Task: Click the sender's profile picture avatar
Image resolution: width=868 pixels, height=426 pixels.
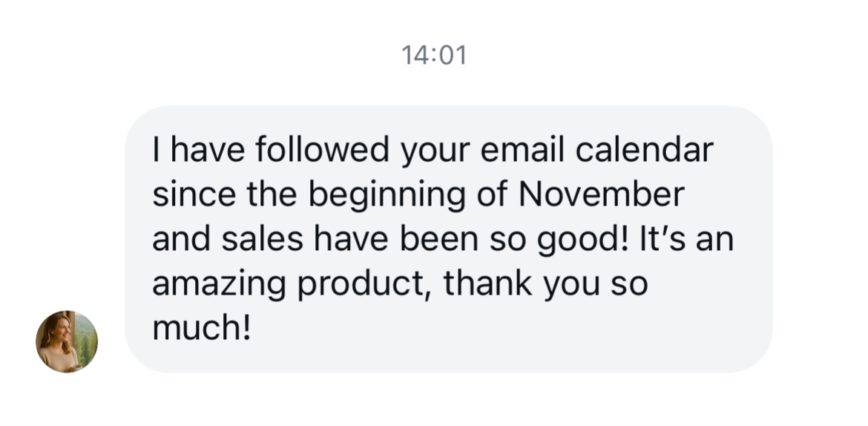Action: click(67, 341)
